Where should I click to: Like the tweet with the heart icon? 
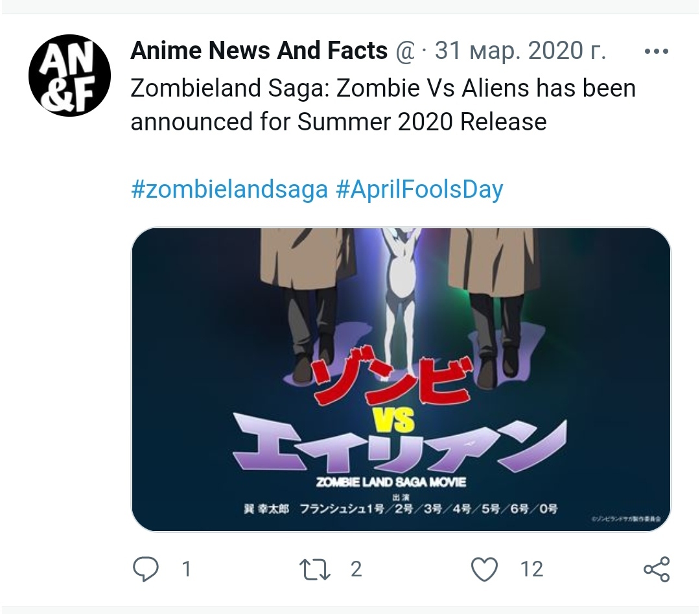[484, 569]
